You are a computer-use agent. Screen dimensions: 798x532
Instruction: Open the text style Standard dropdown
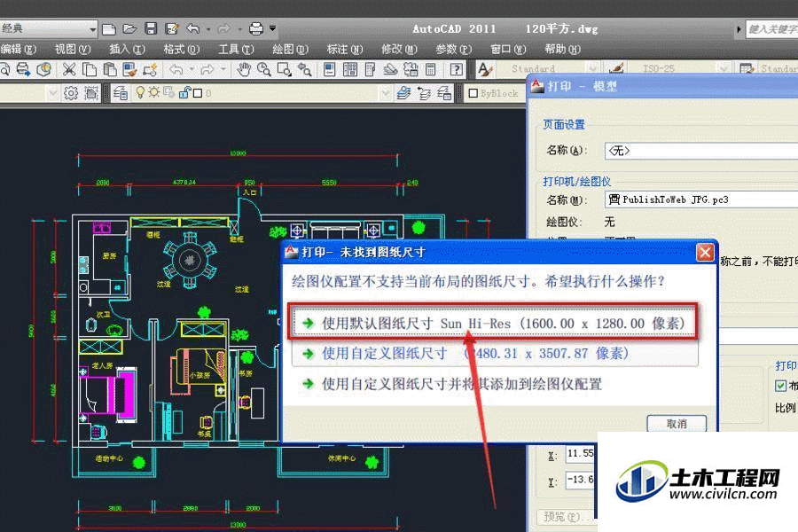tap(592, 68)
